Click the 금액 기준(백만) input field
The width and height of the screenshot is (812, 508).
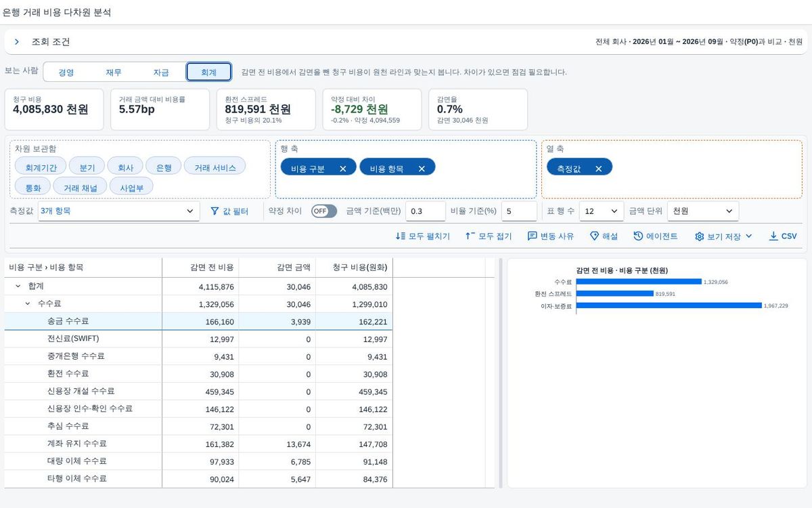point(426,211)
